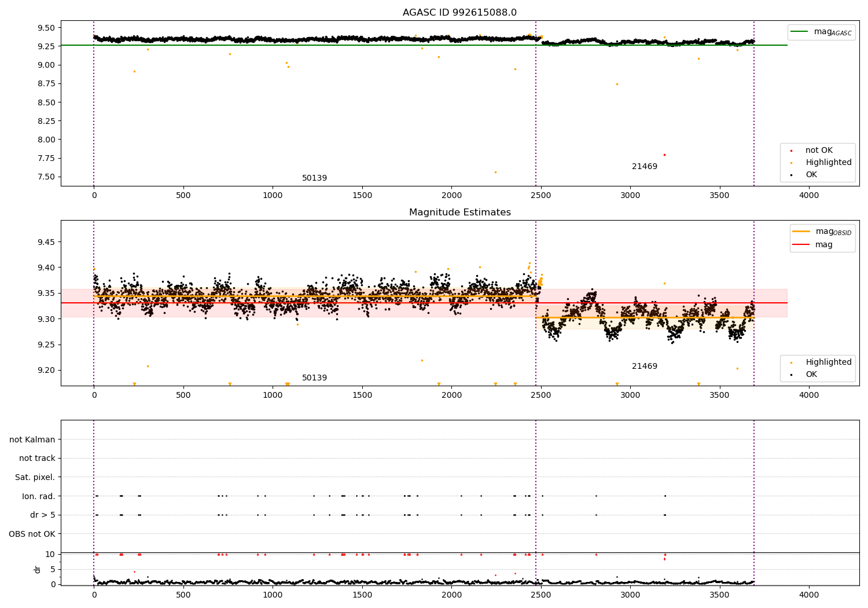This screenshot has width=868, height=608.
Task: Click the '3500' x-tick under the Magnitude Estimates plot
Action: [x=720, y=395]
